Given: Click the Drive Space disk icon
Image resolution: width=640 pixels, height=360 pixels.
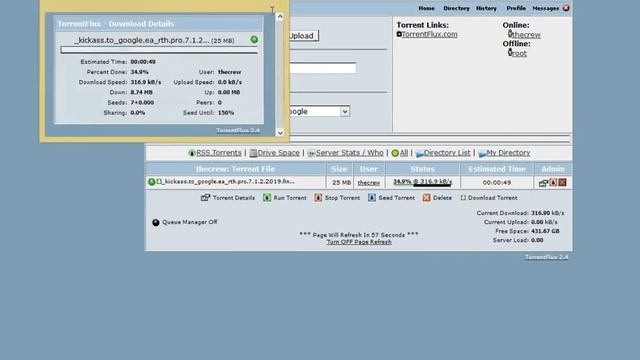Looking at the screenshot, I should 253,153.
